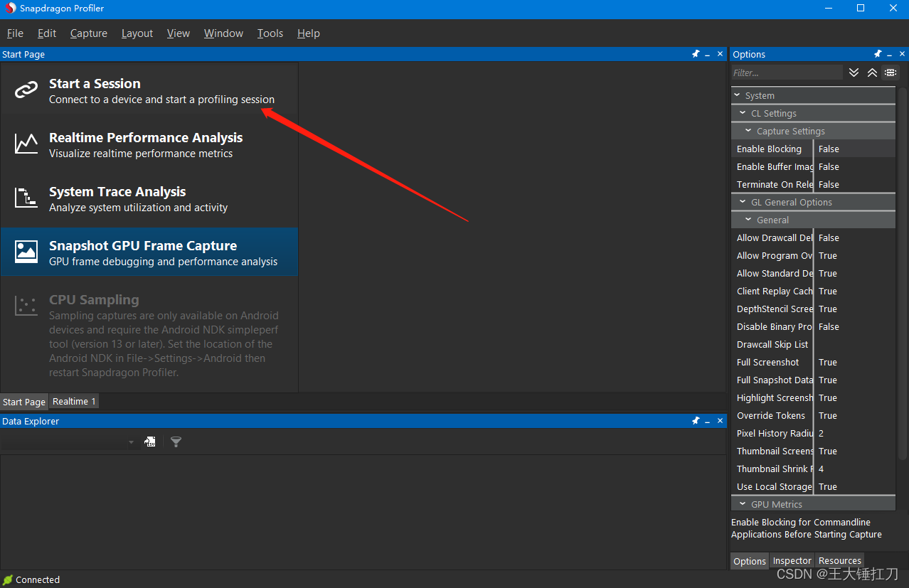Viewport: 909px width, 588px height.
Task: Collapse the GPU Metrics group
Action: (x=743, y=504)
